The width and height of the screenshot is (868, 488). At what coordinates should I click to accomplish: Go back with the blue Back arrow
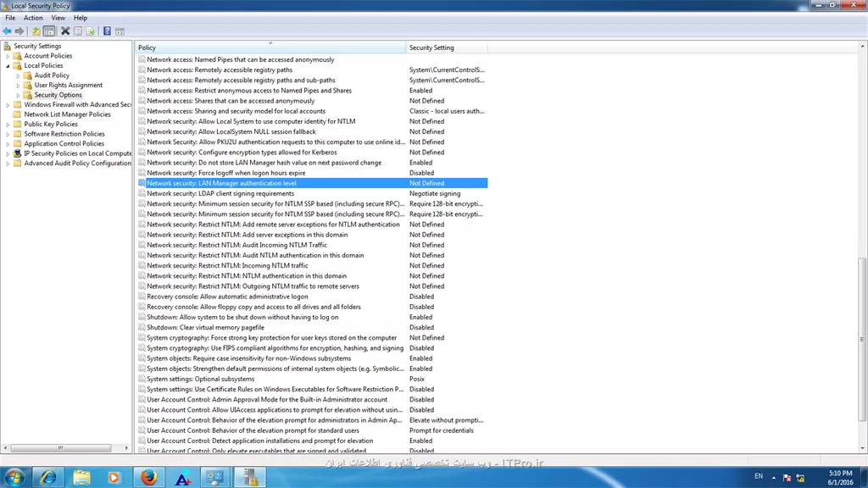(x=7, y=31)
